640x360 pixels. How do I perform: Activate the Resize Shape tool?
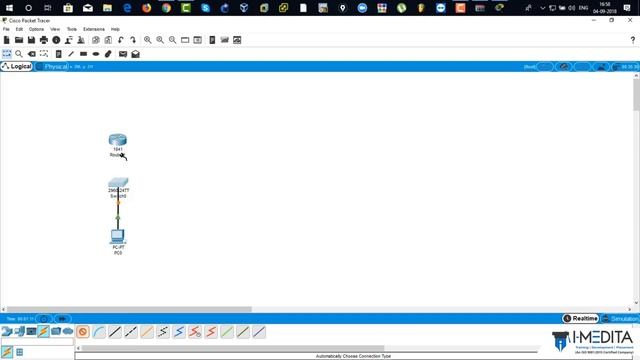pyautogui.click(x=44, y=54)
